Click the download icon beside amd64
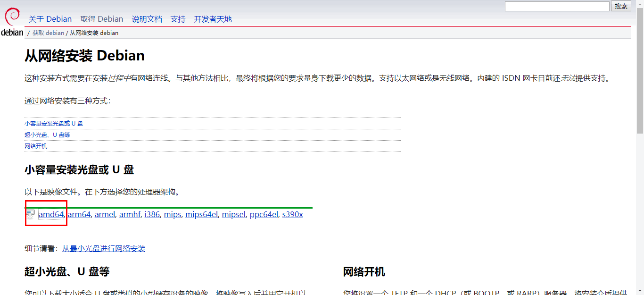 click(x=31, y=214)
